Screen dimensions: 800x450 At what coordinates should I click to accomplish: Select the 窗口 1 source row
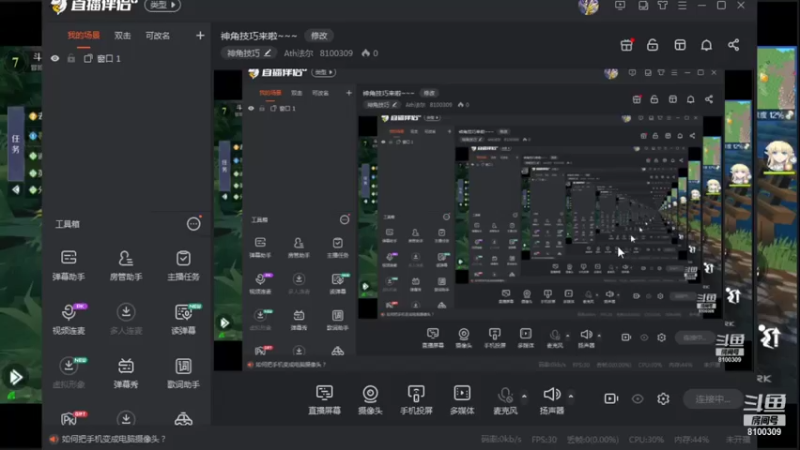point(127,59)
